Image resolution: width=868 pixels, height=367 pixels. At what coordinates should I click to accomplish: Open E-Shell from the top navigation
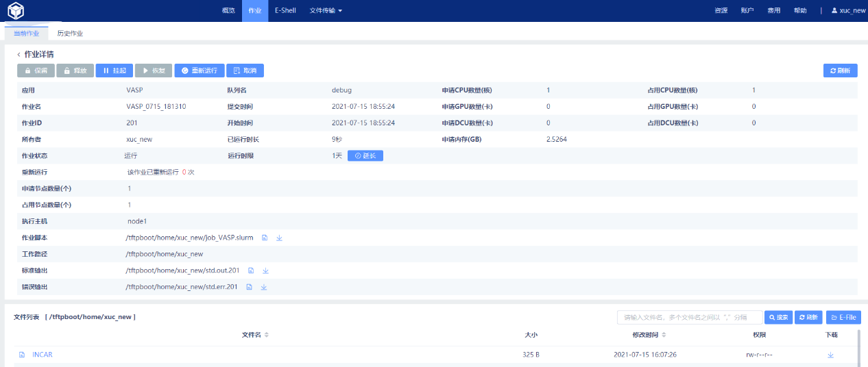click(x=285, y=11)
